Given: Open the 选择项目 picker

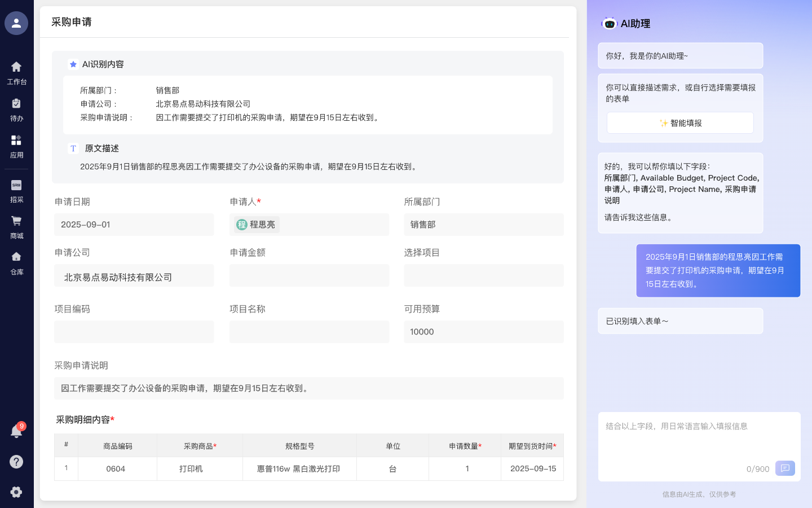Looking at the screenshot, I should (484, 275).
